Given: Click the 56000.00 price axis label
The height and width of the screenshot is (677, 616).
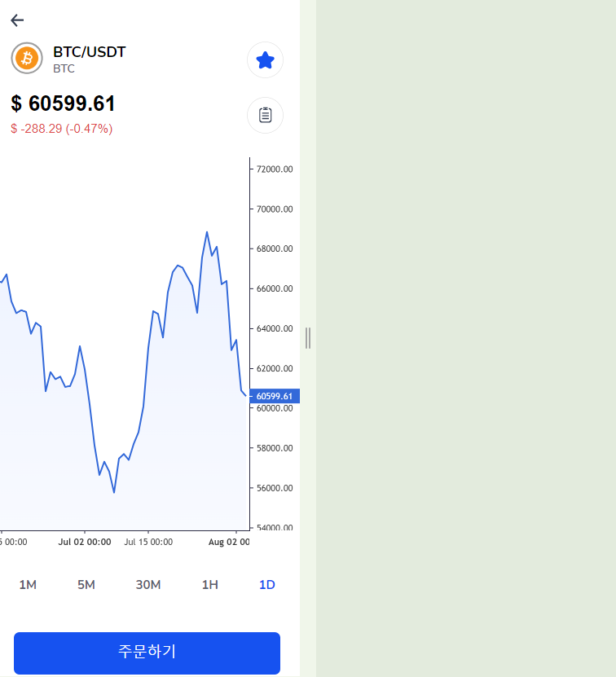Looking at the screenshot, I should pyautogui.click(x=275, y=488).
